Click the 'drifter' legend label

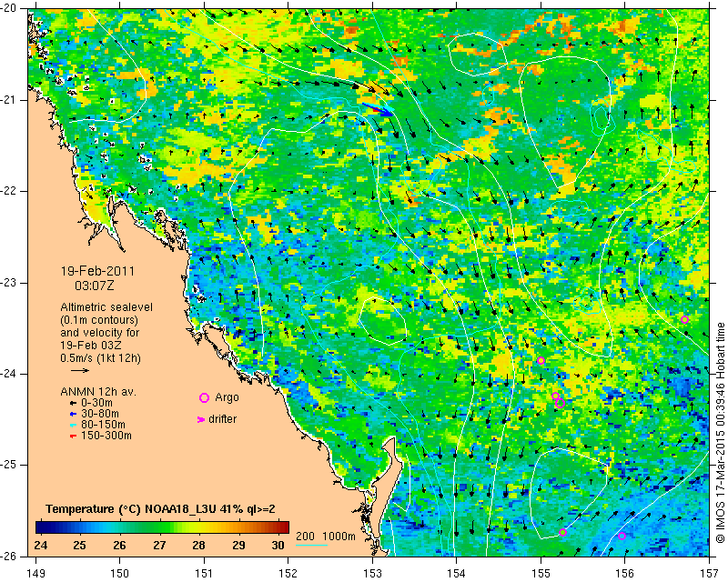222,419
